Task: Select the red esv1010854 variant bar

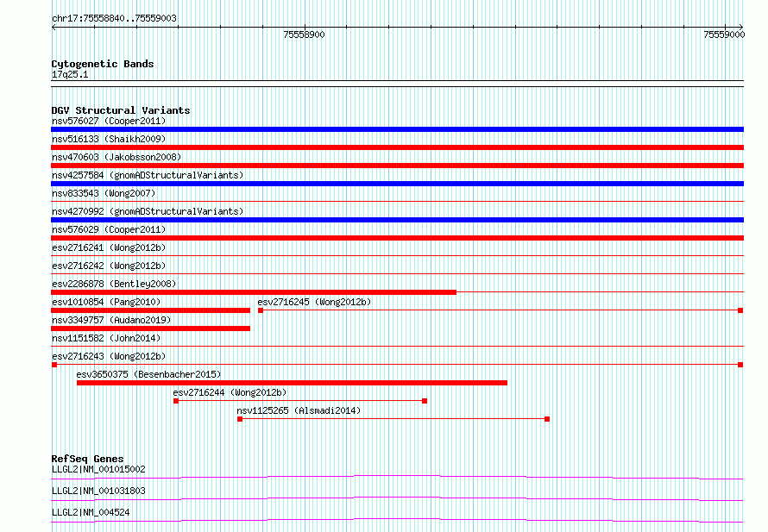Action: 150,310
